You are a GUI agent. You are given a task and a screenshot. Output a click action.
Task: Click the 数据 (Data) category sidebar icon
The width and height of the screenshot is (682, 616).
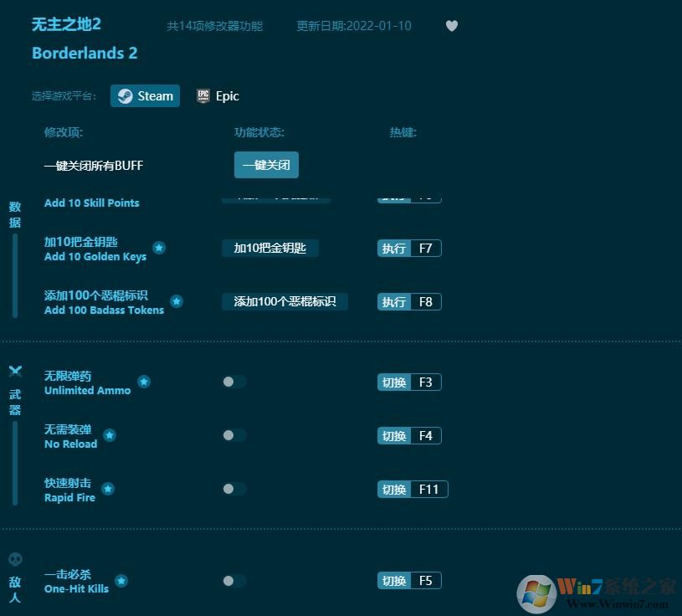point(15,213)
